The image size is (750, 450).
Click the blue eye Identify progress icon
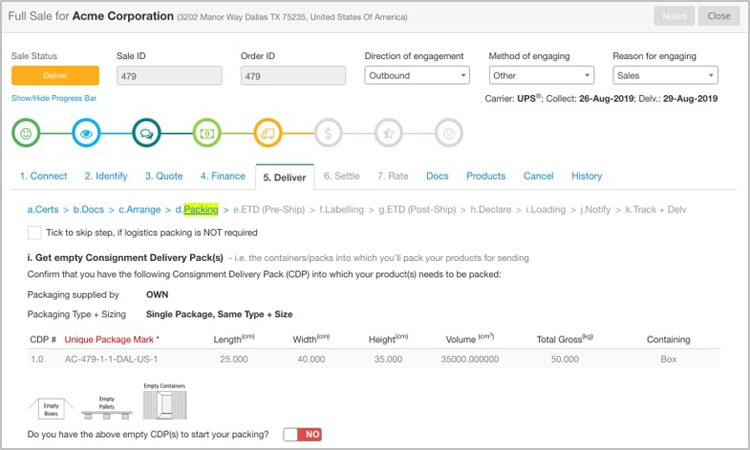coord(86,133)
